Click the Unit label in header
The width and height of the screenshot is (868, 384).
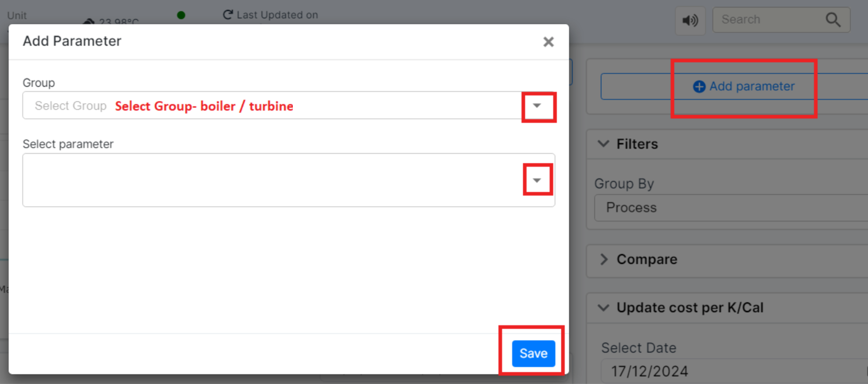pos(17,16)
